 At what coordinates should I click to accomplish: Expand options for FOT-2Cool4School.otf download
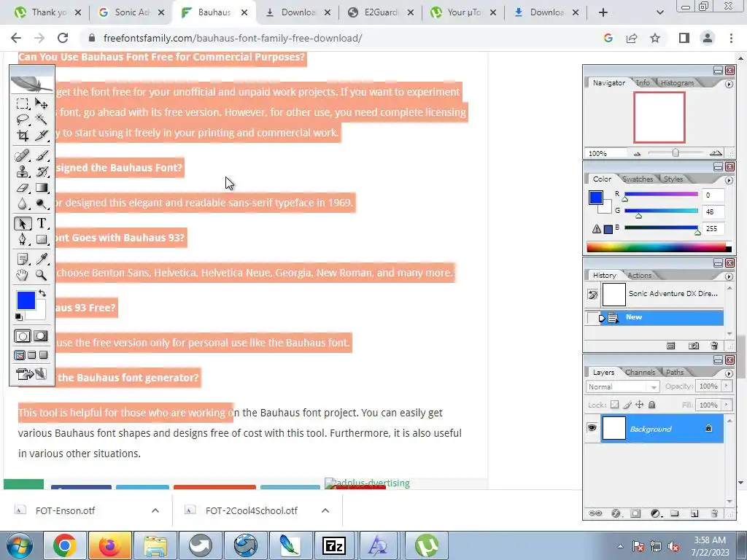click(x=325, y=510)
